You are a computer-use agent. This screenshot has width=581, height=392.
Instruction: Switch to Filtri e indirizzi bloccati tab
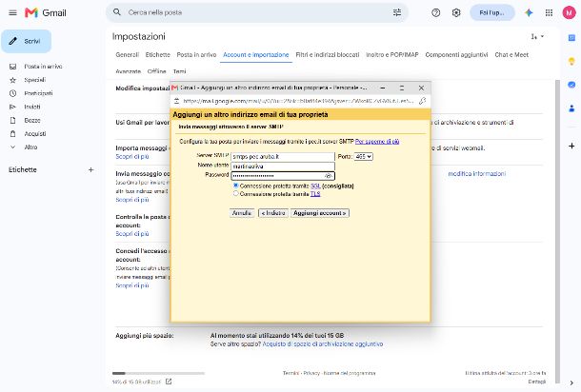328,55
